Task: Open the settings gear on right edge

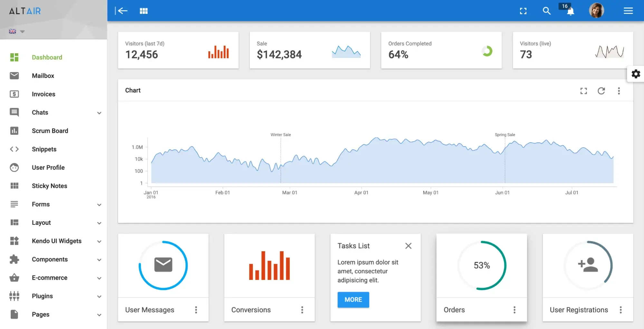Action: click(x=636, y=74)
